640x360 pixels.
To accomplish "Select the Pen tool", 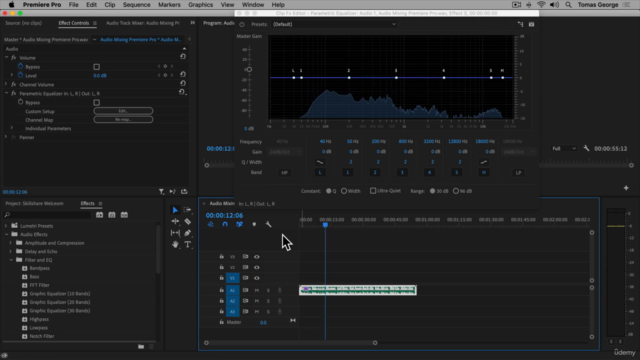I will 187,233.
